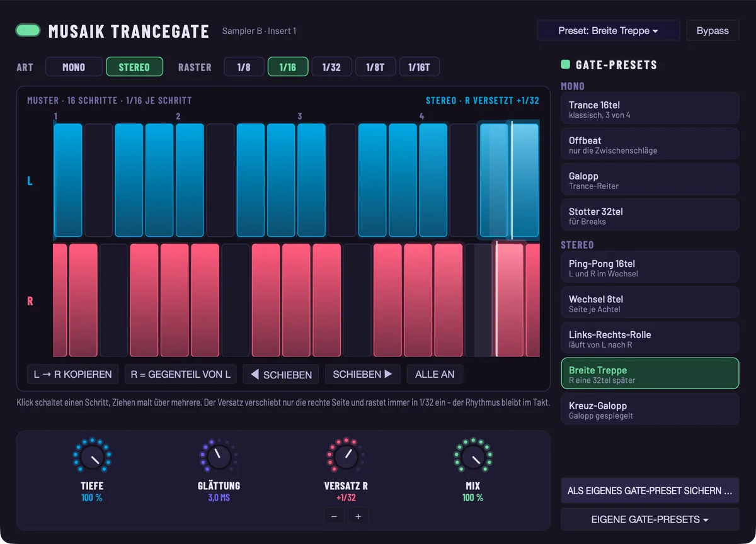This screenshot has height=544, width=756.
Task: Shift pattern left with ◀ SCHIEBEN
Action: tap(281, 374)
